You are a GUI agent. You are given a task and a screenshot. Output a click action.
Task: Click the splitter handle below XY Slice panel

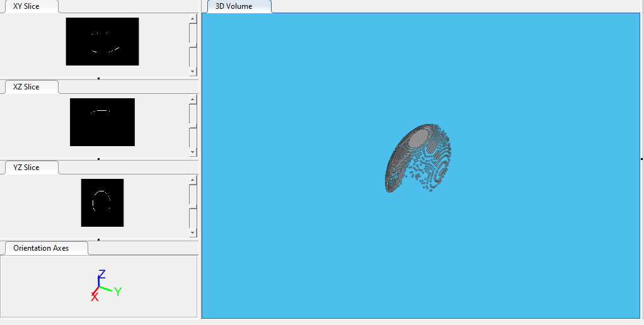click(99, 78)
